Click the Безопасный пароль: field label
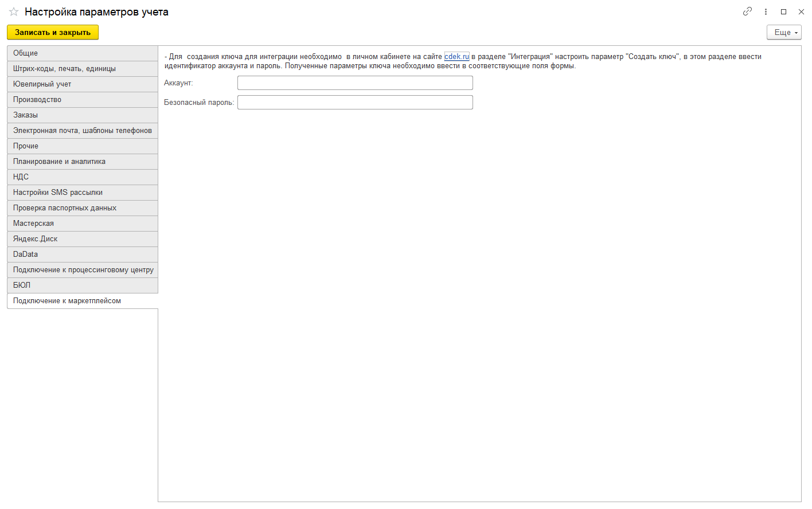 (199, 103)
